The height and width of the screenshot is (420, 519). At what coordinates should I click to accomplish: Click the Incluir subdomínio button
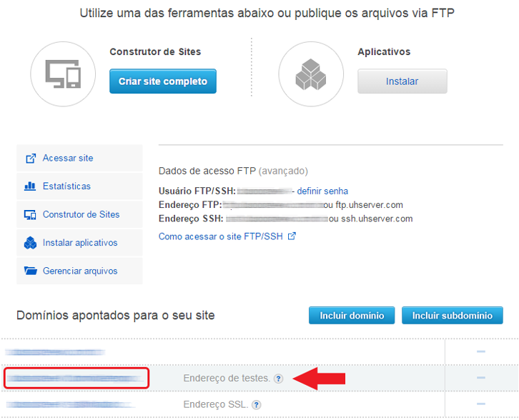(452, 316)
